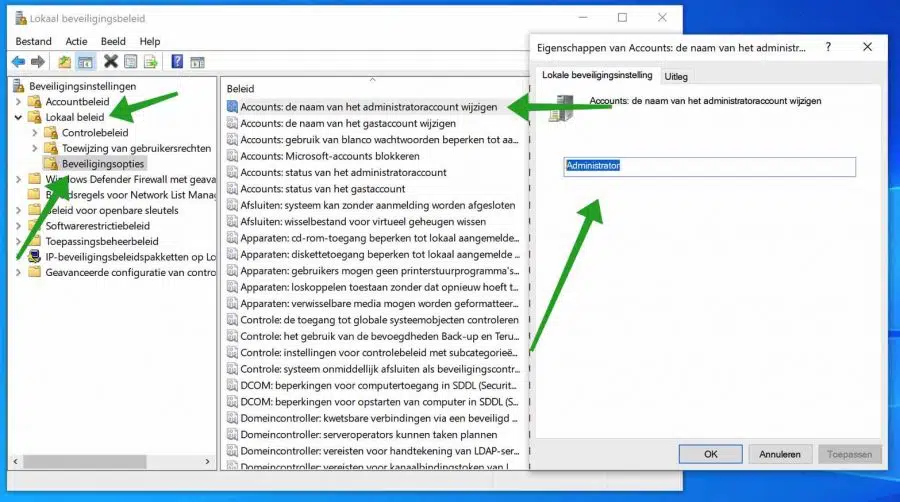900x502 pixels.
Task: Open the Beeld menu
Action: [x=113, y=41]
